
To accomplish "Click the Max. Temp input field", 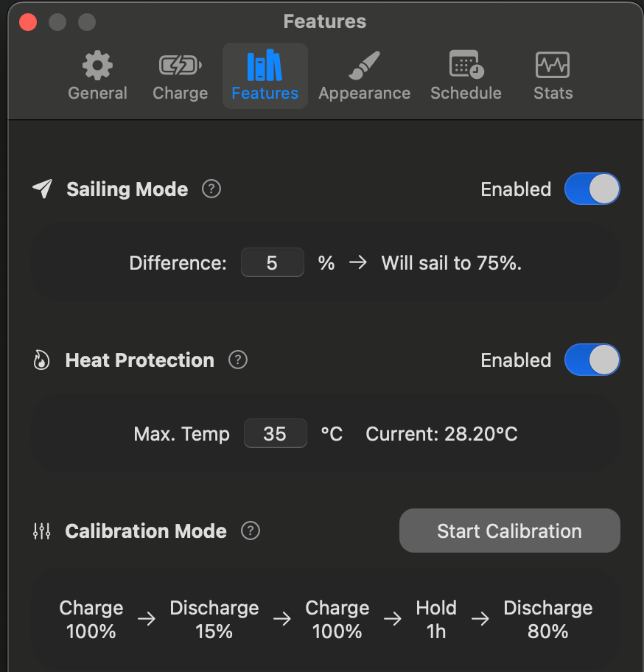I will pyautogui.click(x=275, y=434).
